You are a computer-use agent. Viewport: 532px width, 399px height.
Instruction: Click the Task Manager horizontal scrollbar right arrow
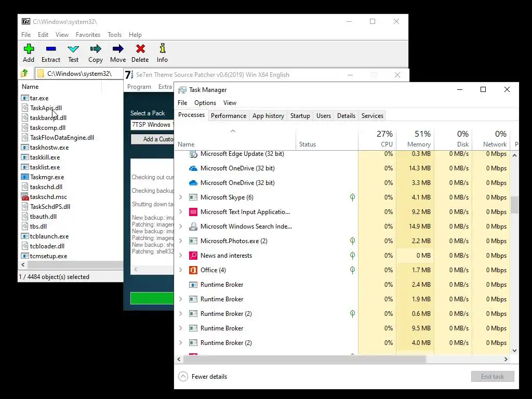point(506,359)
